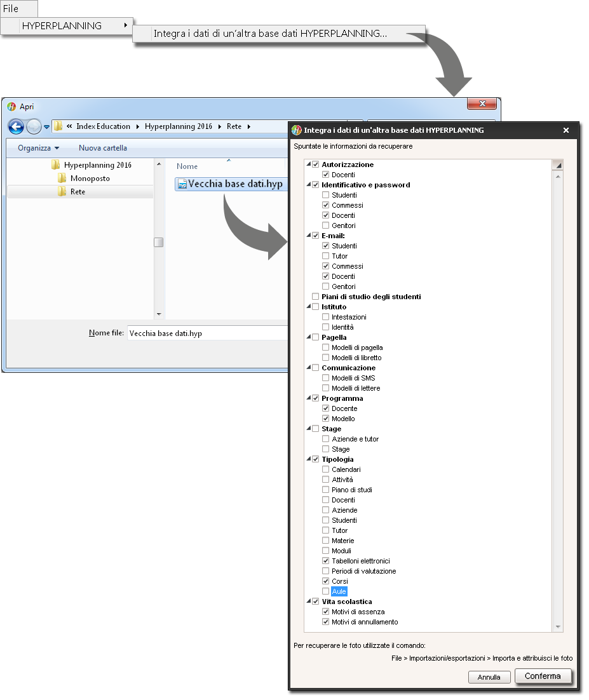
Task: Click the logo icon in the Integra i dati title bar
Action: [x=297, y=130]
